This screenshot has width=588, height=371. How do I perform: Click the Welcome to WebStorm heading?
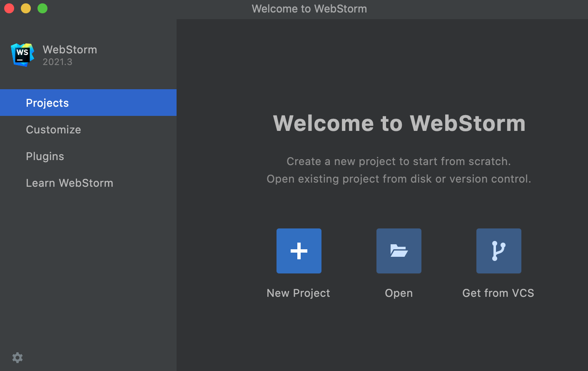point(399,123)
